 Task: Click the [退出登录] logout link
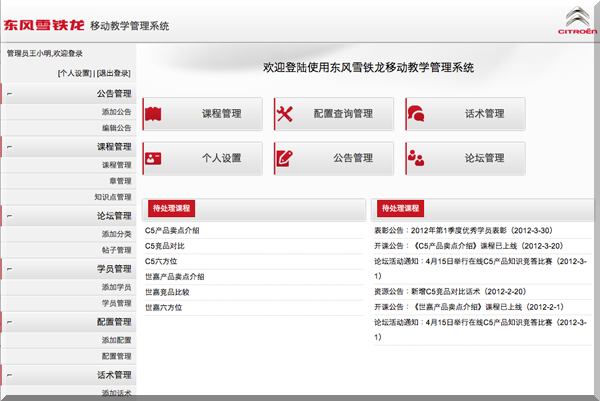[x=114, y=73]
